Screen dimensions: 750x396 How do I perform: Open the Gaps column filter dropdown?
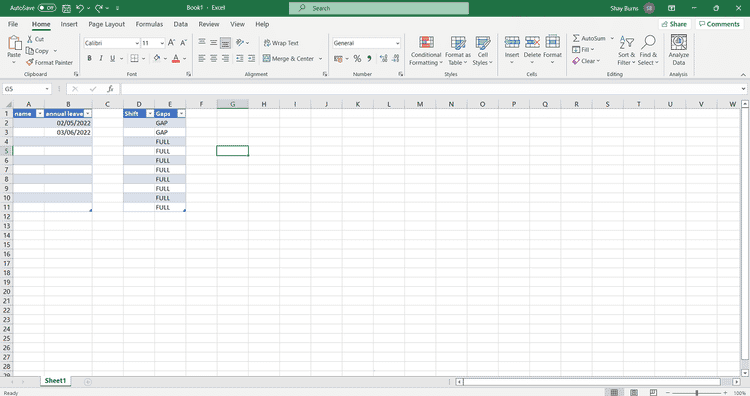[x=181, y=113]
